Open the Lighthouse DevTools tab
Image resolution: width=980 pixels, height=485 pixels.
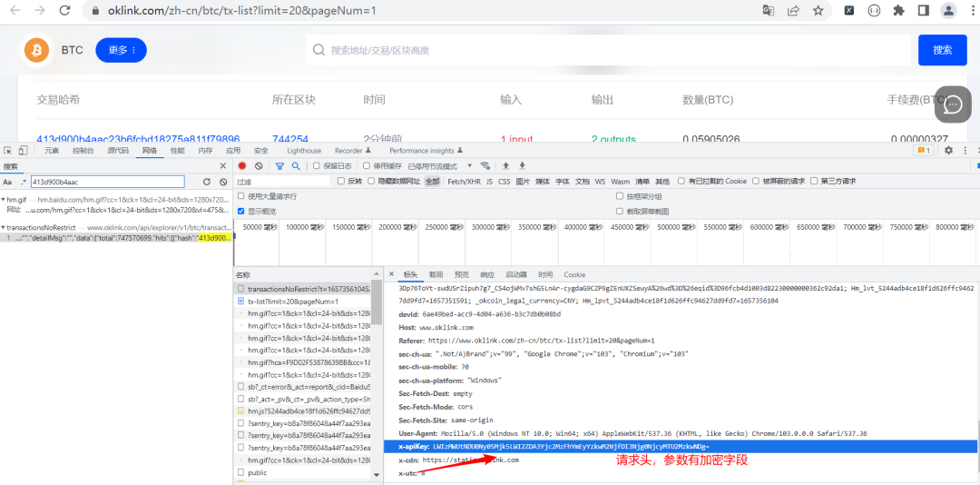click(x=304, y=151)
